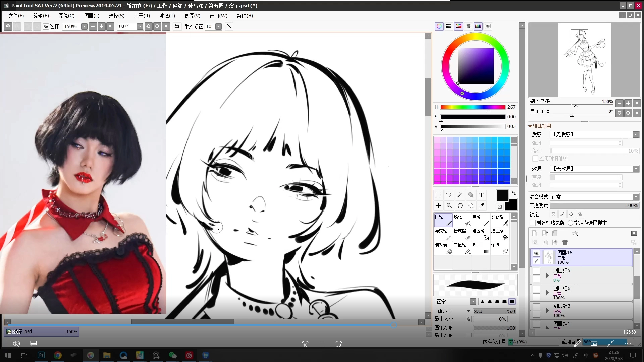644x362 pixels.
Task: Click the 手抖修正 stabilizer value dropdown
Action: [218, 26]
